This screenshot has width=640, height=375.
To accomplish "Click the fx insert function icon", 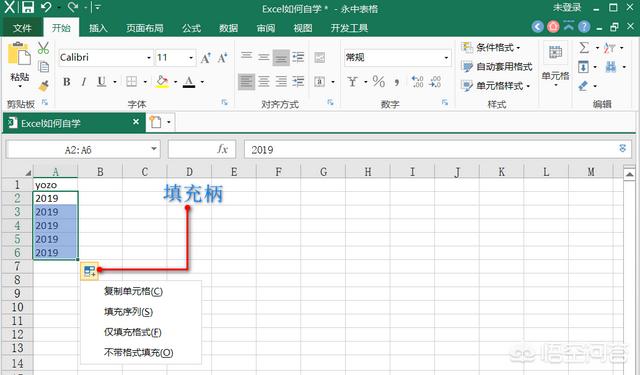I will (222, 149).
